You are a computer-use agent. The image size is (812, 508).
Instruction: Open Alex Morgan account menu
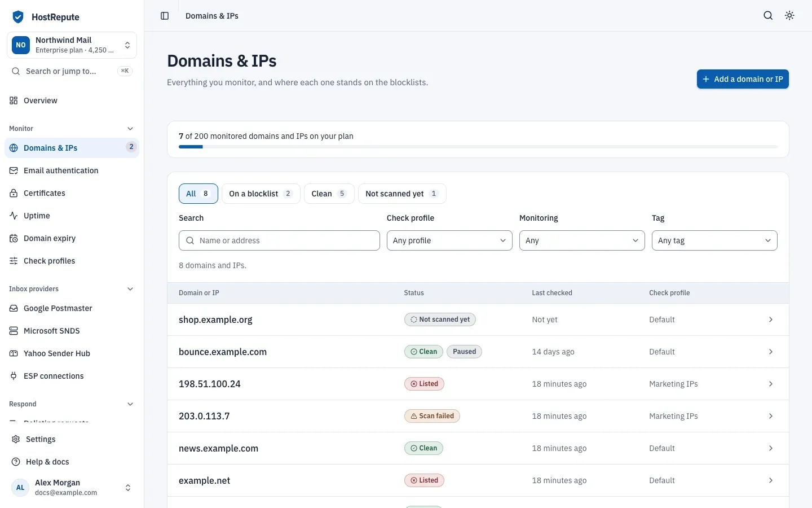[x=72, y=488]
